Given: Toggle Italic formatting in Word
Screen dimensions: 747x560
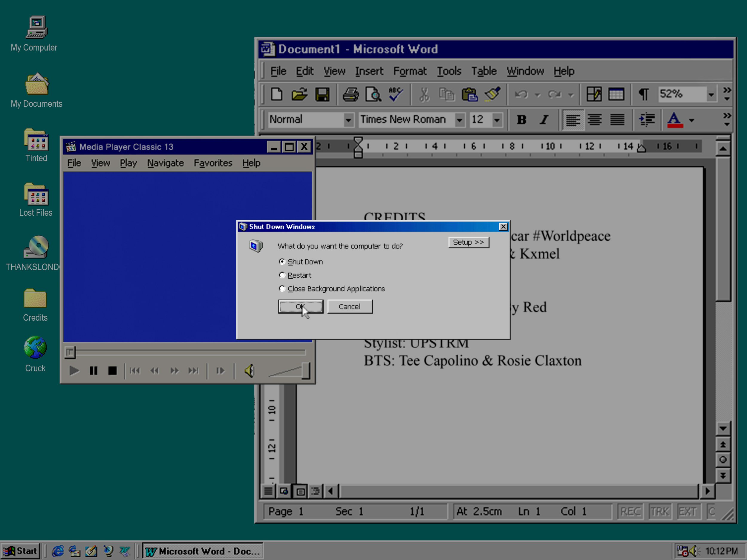Looking at the screenshot, I should coord(544,119).
